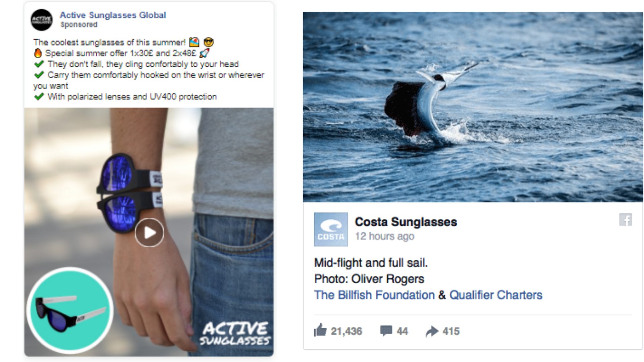Open the sailfish jumping photo
The height and width of the screenshot is (362, 644).
(473, 107)
